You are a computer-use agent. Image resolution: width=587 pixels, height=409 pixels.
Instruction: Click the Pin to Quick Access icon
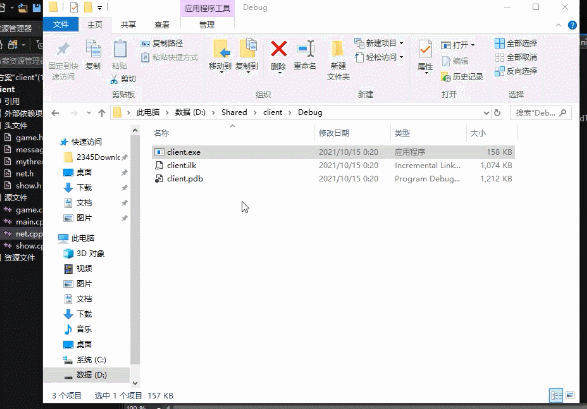(x=63, y=49)
